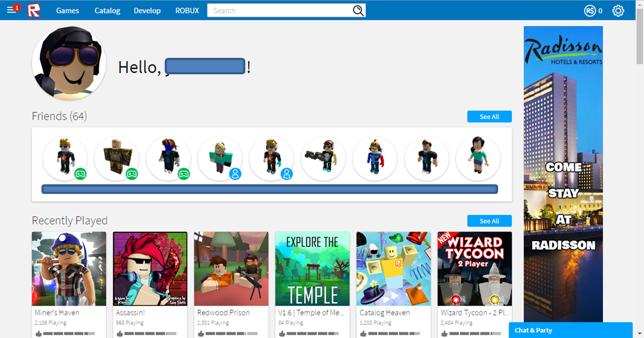The image size is (644, 338).
Task: Click '2,136 Playing' count text
Action: pyautogui.click(x=51, y=323)
